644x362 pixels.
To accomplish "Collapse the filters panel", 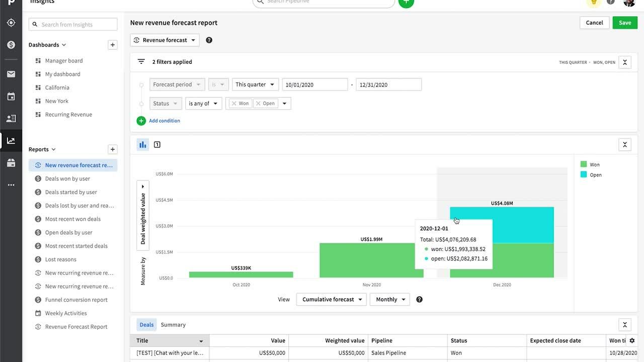I will pyautogui.click(x=624, y=62).
